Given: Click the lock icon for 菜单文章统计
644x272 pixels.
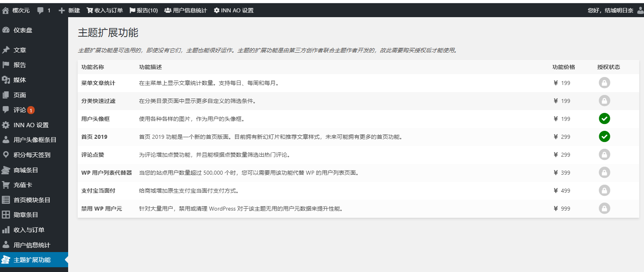Looking at the screenshot, I should tap(604, 83).
